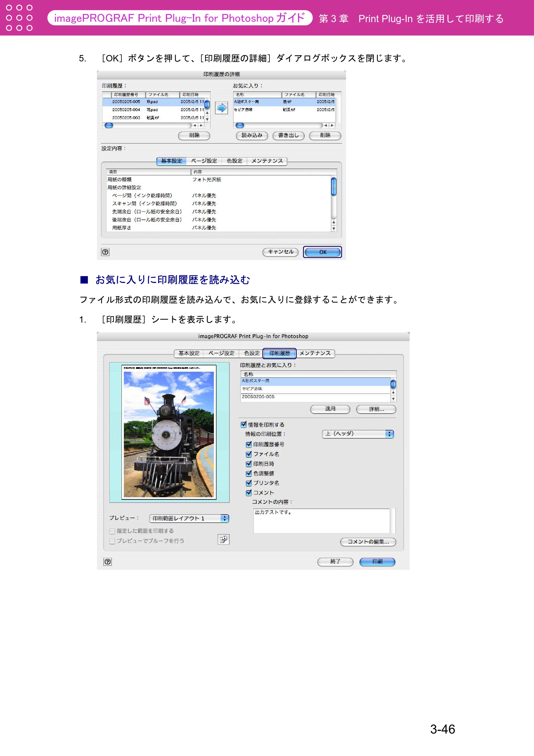Image resolution: width=534 pixels, height=756 pixels.
Task: Open the 情報の印刷位置 dropdown showing 上（ヘッダ）
Action: 358,434
